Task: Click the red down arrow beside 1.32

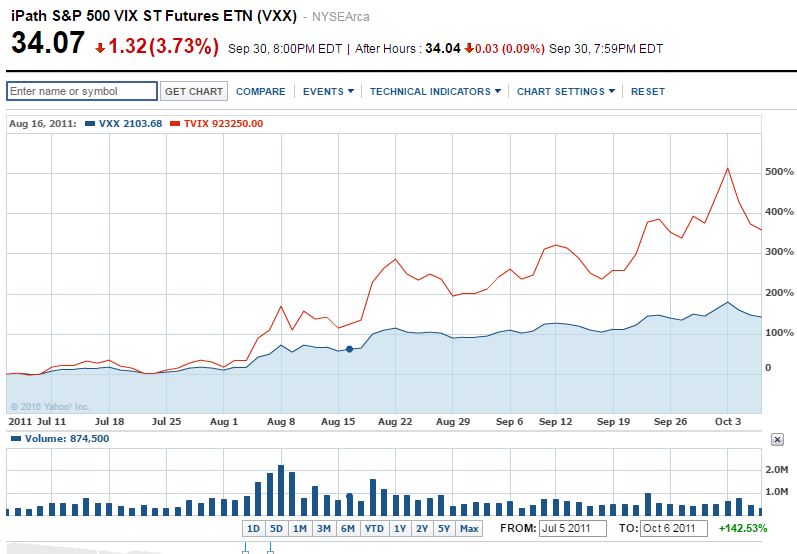Action: point(100,48)
